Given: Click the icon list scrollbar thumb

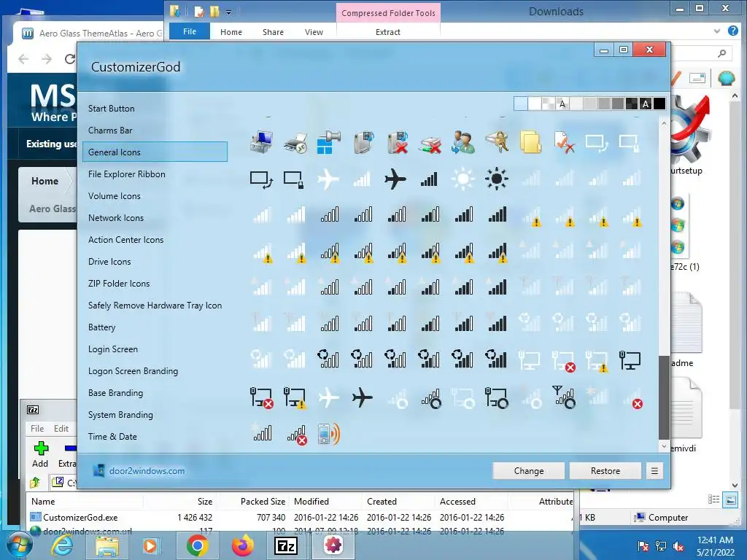Looking at the screenshot, I should 664,397.
